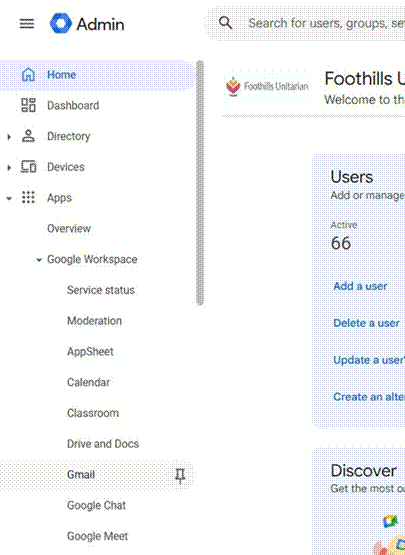
Task: Open Dashboard from the sidebar
Action: [73, 105]
